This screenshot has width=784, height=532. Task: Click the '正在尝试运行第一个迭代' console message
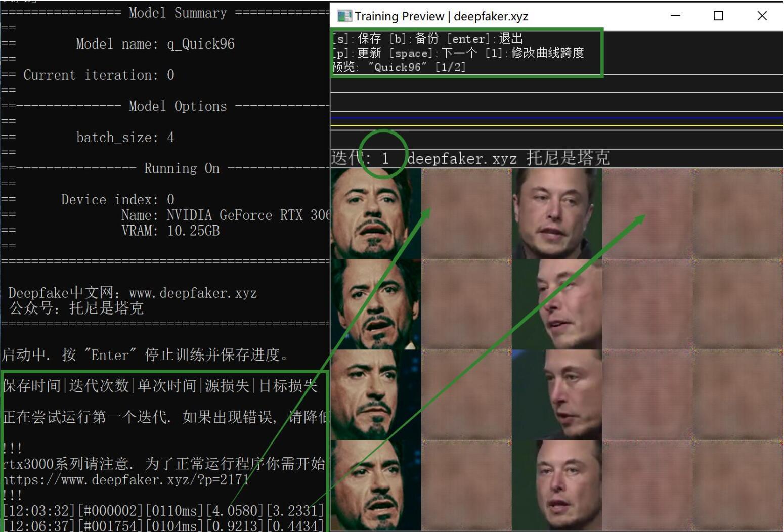click(166, 417)
